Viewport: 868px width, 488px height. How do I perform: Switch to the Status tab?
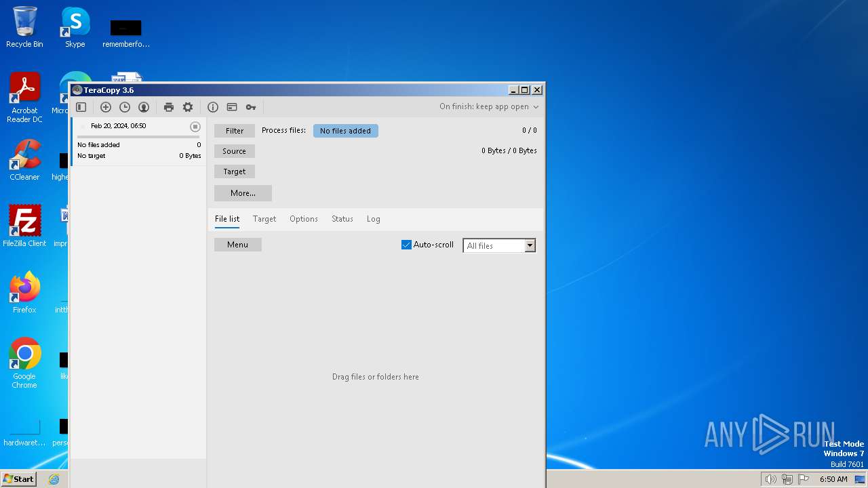342,219
